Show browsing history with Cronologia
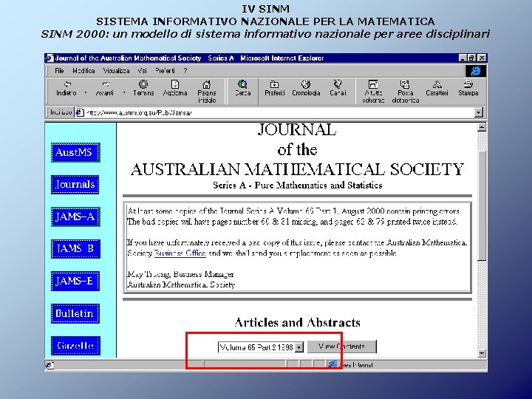 click(306, 88)
